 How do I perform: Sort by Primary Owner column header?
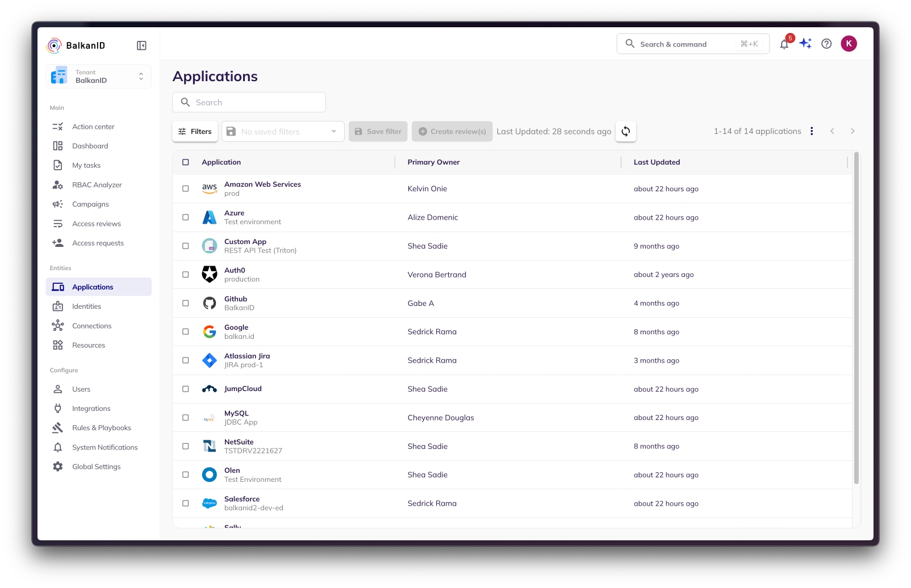[433, 162]
